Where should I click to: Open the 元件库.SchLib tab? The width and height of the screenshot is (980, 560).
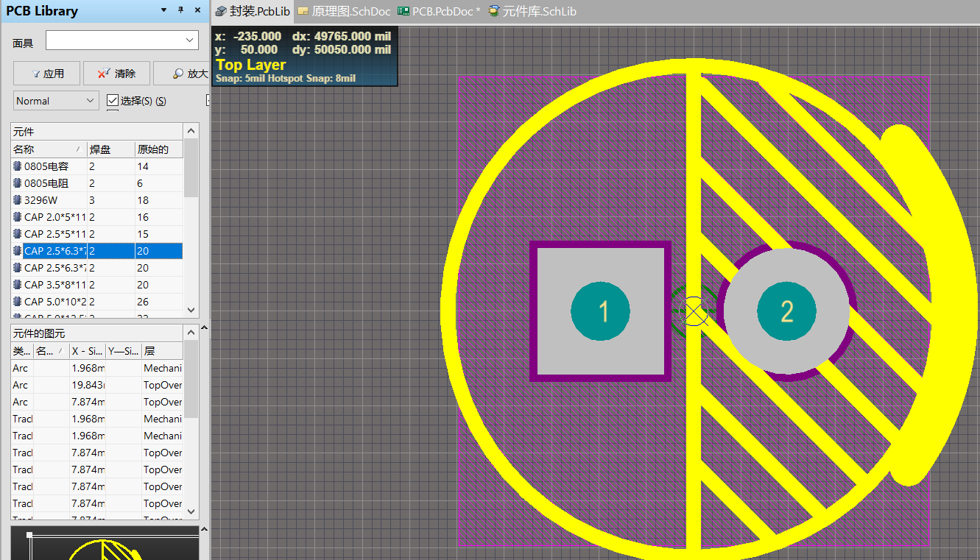click(x=532, y=11)
